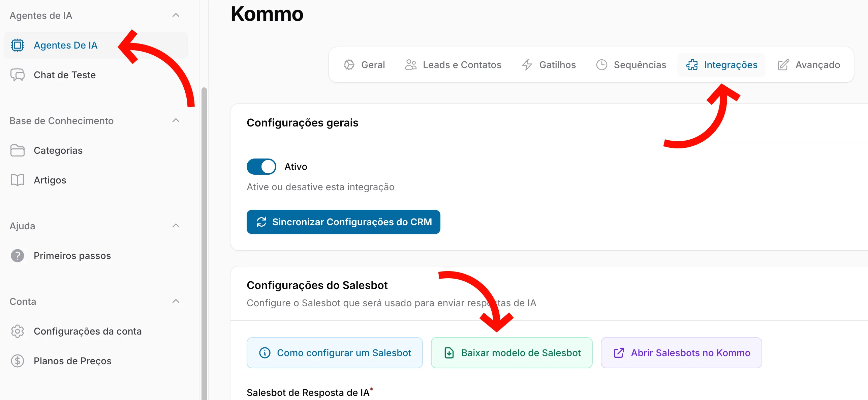
Task: Open the Leads e Contatos tab
Action: (x=453, y=65)
